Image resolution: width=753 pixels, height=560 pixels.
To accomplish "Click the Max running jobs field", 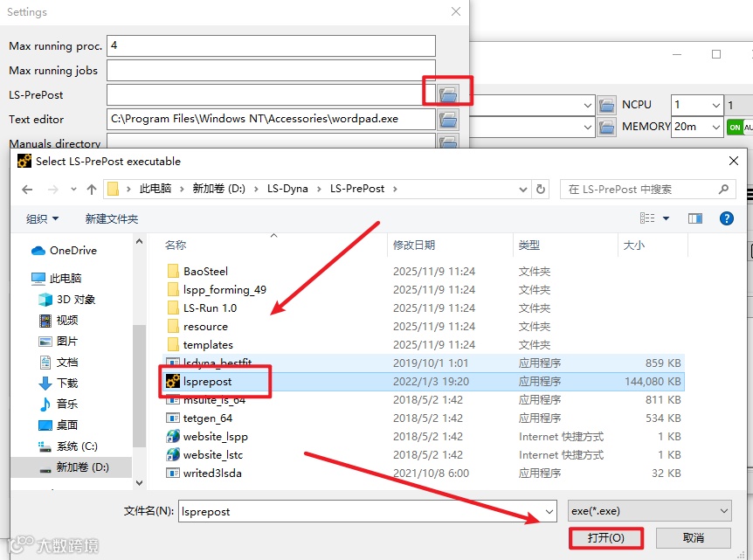I will pos(271,70).
